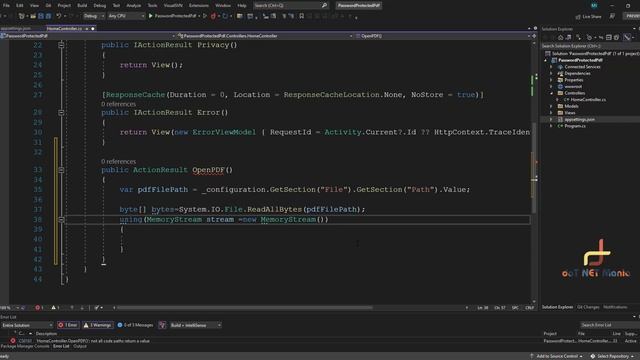Open the Debug configuration dropdown
Viewport: 640px width, 360px height.
(93, 16)
